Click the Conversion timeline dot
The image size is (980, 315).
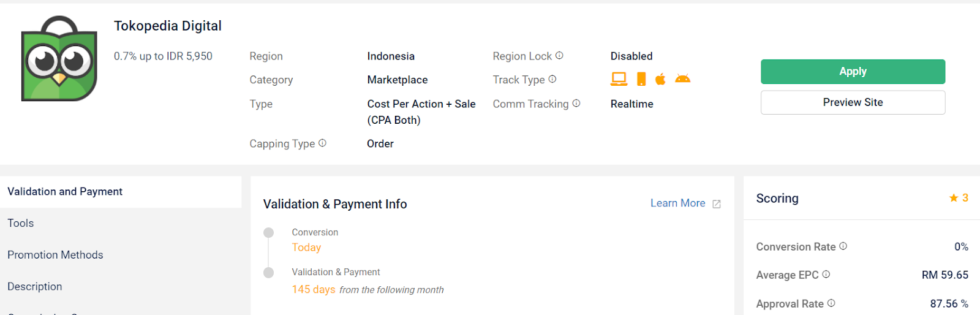tap(268, 232)
